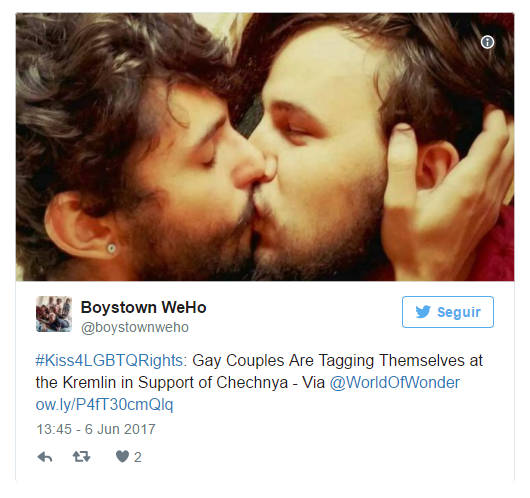The image size is (530, 498).
Task: Click the Seguir text label
Action: pos(459,312)
